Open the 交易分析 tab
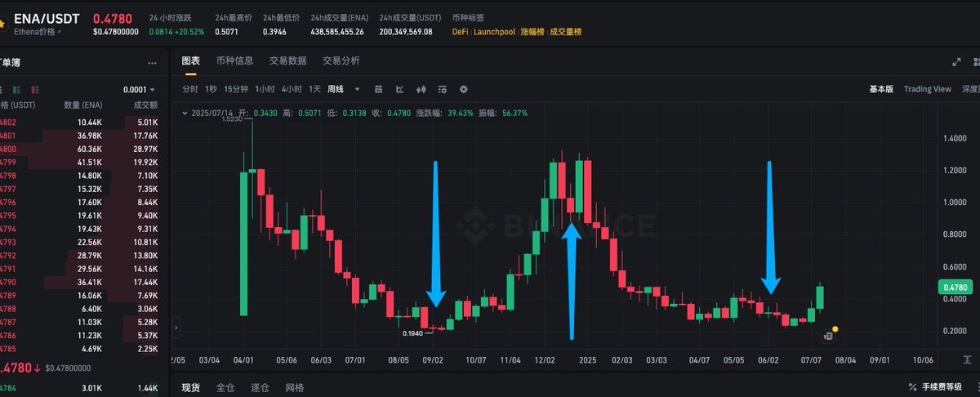Viewport: 980px width, 397px height. point(341,61)
